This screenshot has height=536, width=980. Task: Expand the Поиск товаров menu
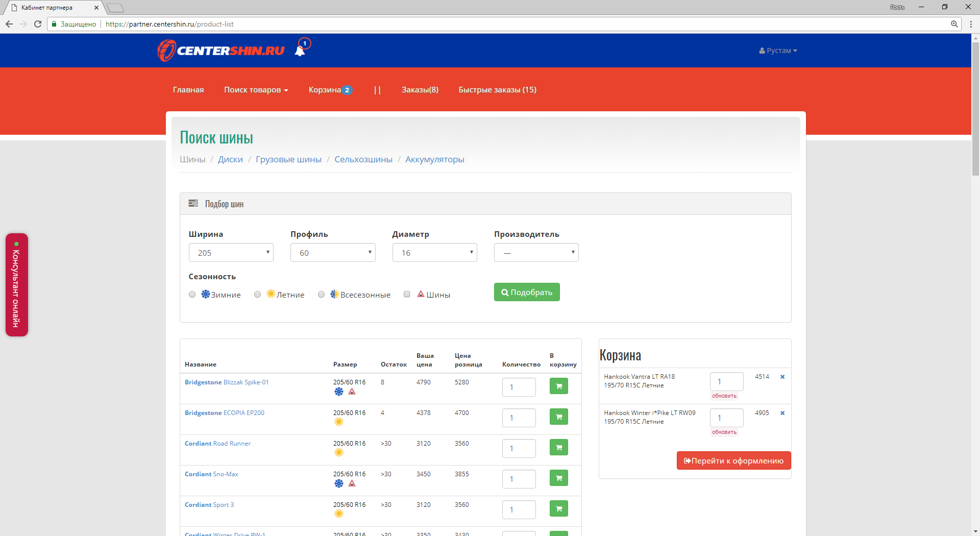click(256, 90)
